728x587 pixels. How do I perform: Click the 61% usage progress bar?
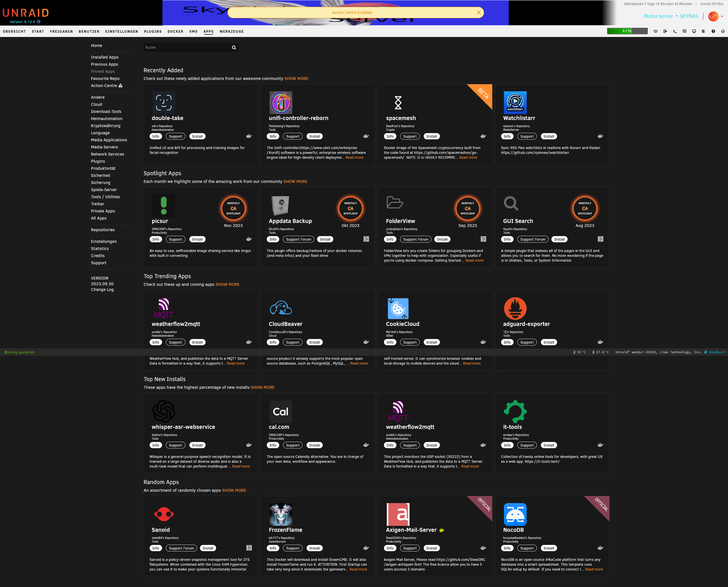click(x=627, y=31)
